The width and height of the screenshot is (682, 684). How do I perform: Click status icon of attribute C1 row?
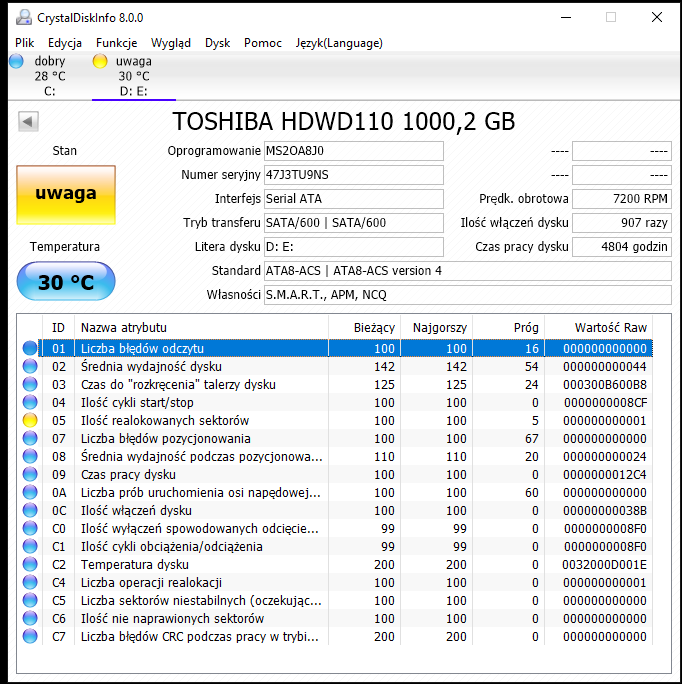[x=30, y=546]
